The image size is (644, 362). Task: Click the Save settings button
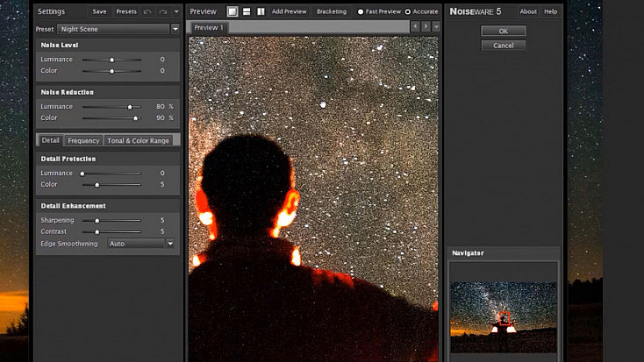point(99,11)
